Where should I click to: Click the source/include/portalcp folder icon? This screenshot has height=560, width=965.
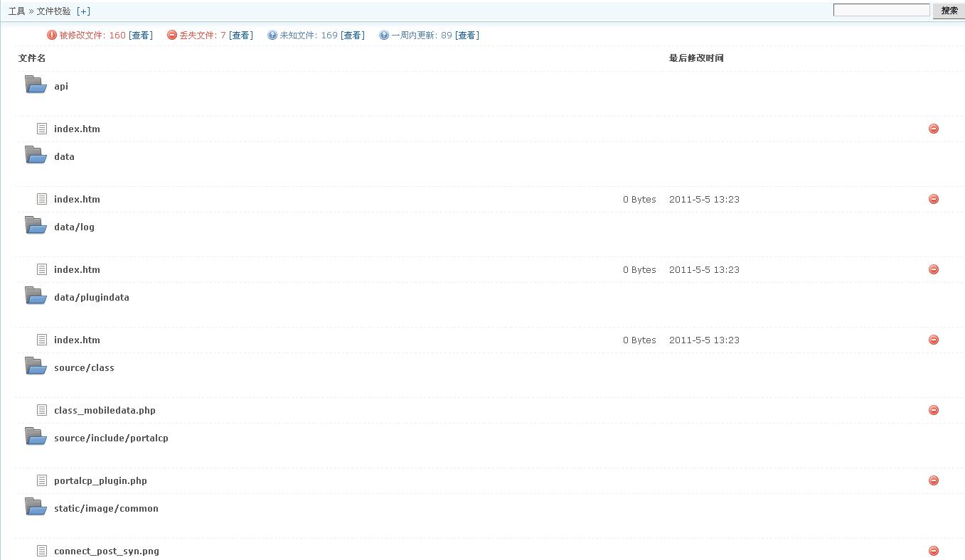point(36,436)
